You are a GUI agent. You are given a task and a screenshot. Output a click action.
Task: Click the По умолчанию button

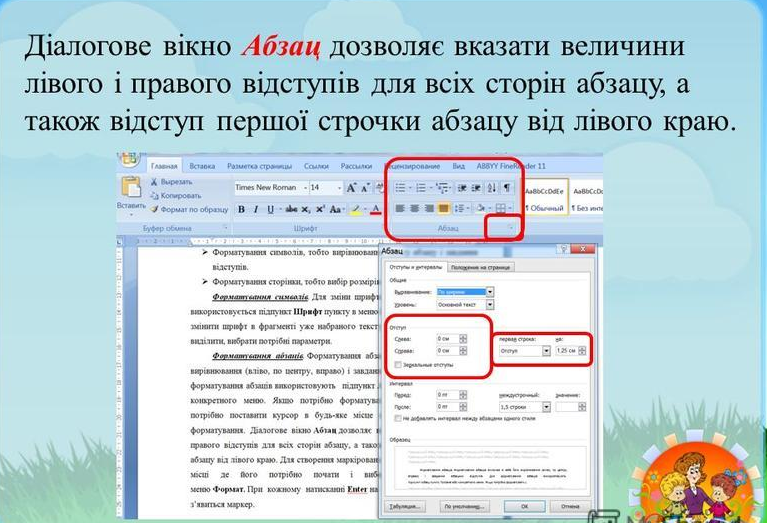[x=464, y=506]
